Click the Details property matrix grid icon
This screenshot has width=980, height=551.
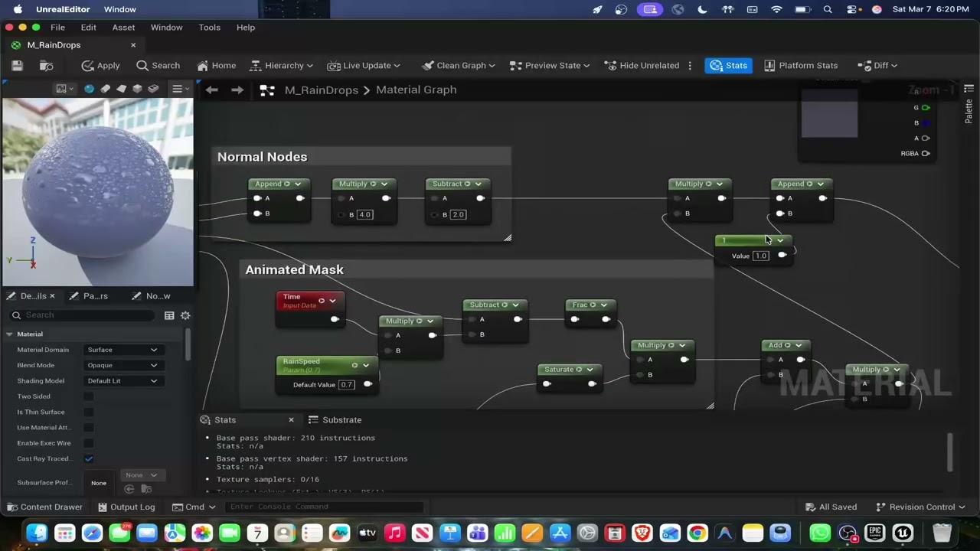click(x=169, y=315)
